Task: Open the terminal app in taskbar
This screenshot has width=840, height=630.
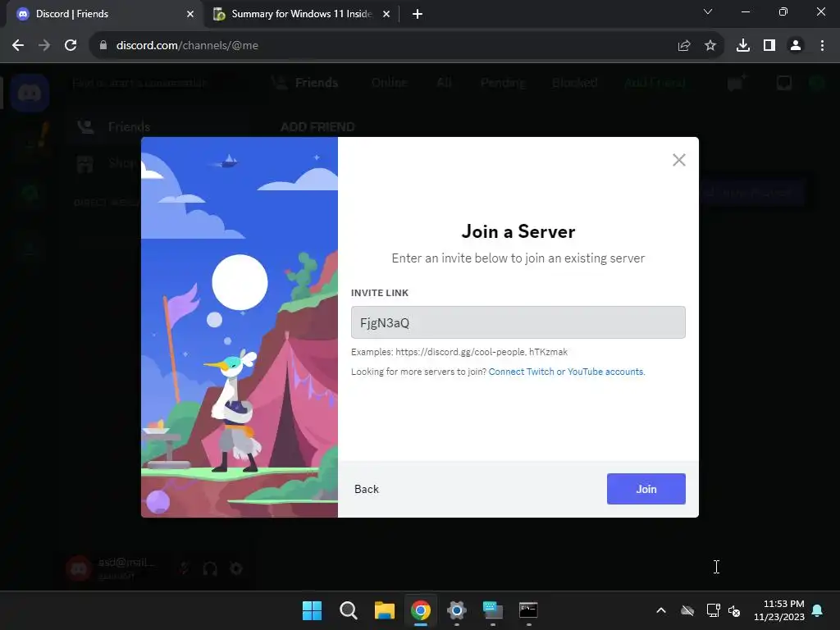Action: (x=528, y=610)
